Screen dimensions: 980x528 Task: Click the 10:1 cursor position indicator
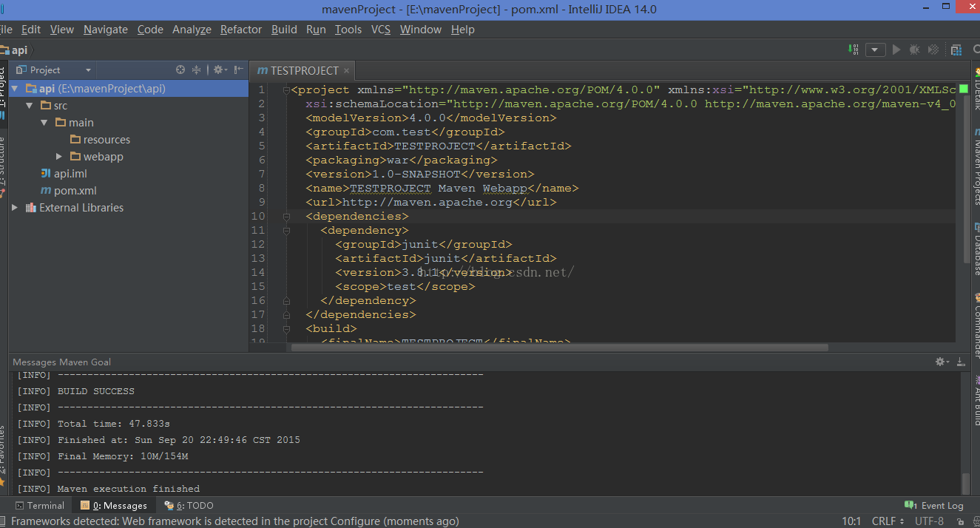pyautogui.click(x=851, y=521)
